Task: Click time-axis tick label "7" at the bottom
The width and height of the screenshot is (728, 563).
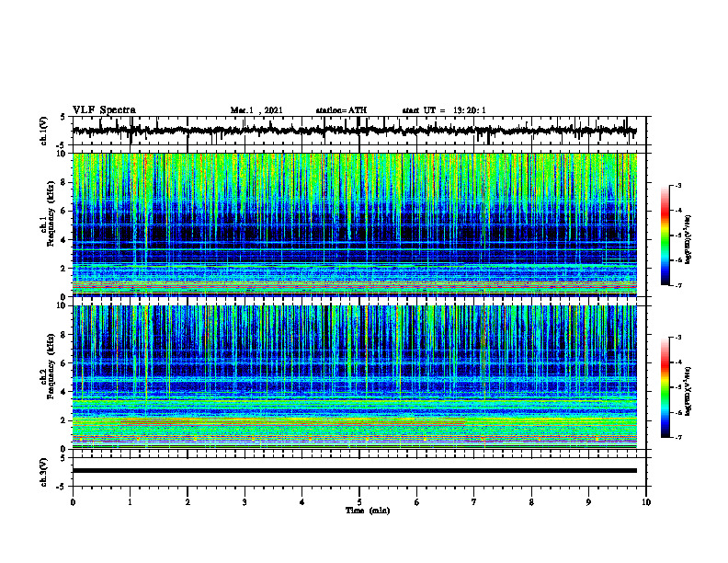Action: (474, 502)
